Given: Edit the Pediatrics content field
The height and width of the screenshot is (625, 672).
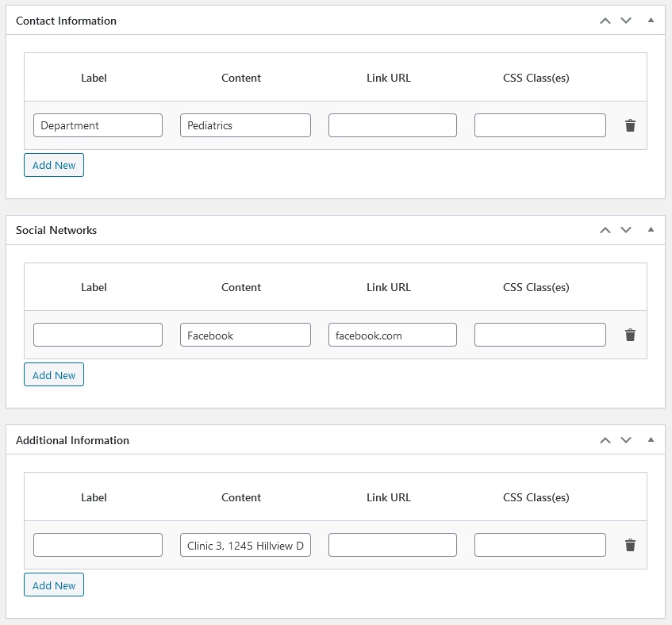Looking at the screenshot, I should coord(246,125).
